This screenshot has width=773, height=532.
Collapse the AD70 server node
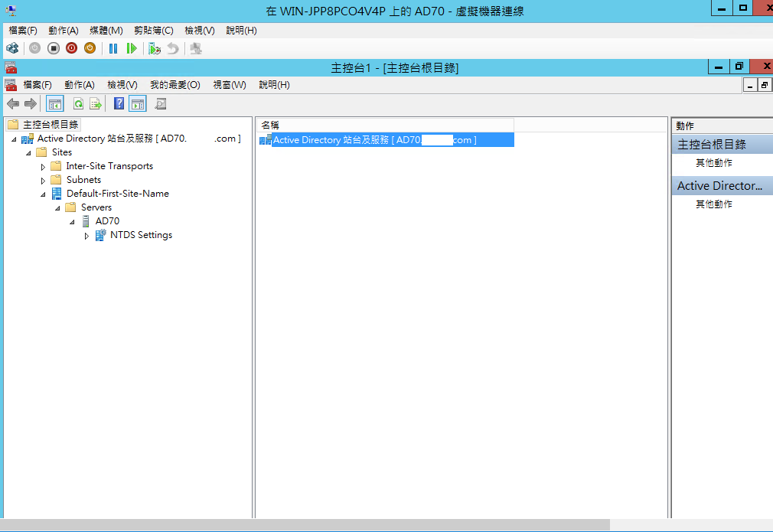click(72, 222)
